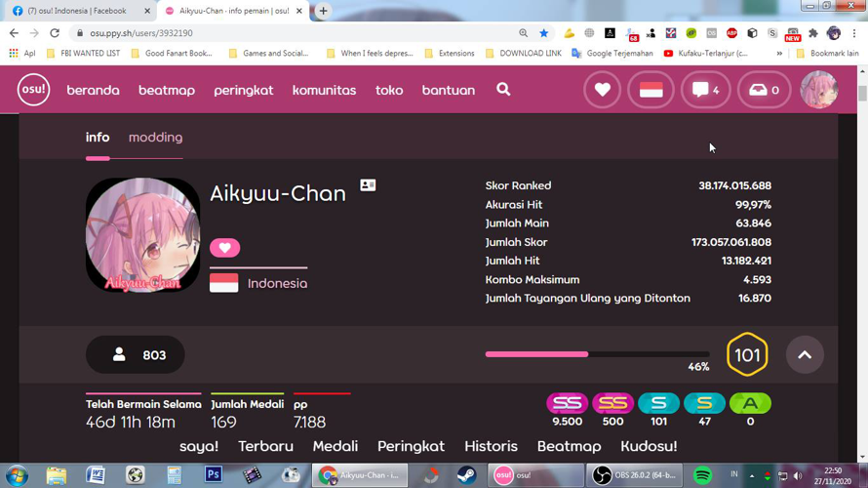Image resolution: width=868 pixels, height=488 pixels.
Task: Click the gold SS rank badge 500
Action: [x=612, y=403]
